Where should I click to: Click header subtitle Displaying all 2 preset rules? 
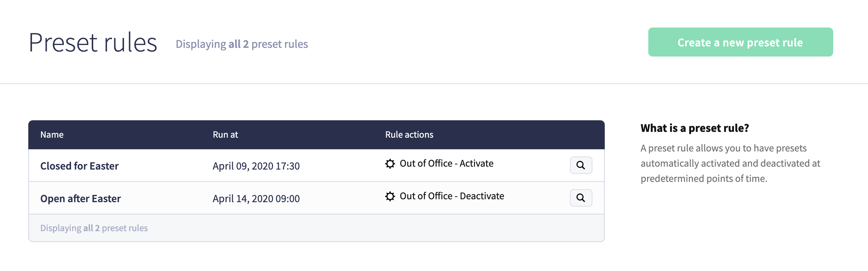tap(242, 44)
